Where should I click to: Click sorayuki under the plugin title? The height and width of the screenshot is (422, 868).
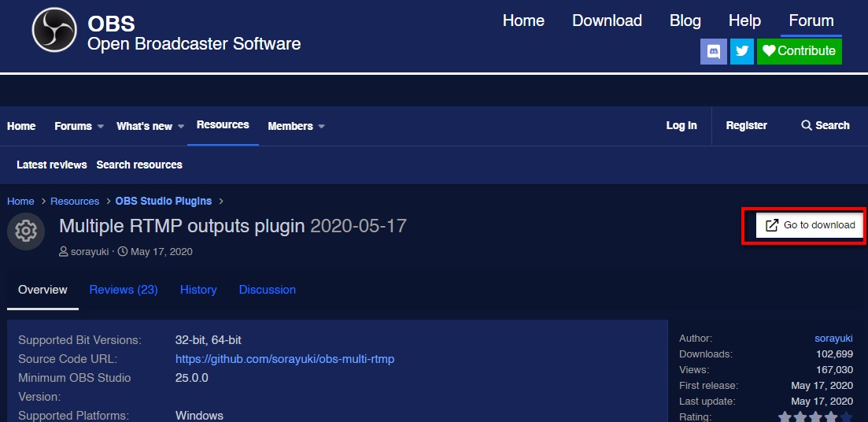90,252
